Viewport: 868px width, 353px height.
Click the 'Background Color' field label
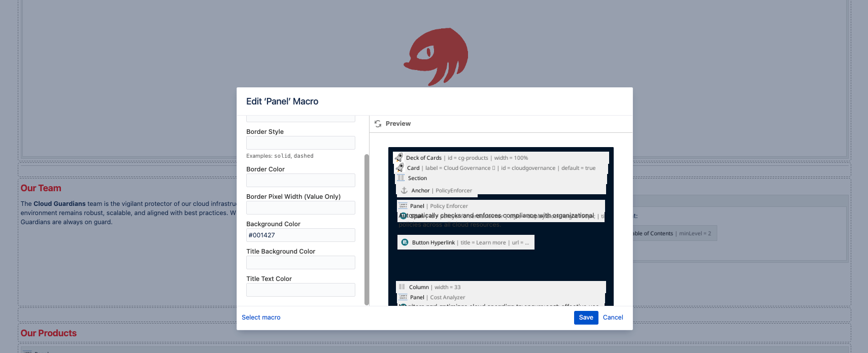click(273, 224)
